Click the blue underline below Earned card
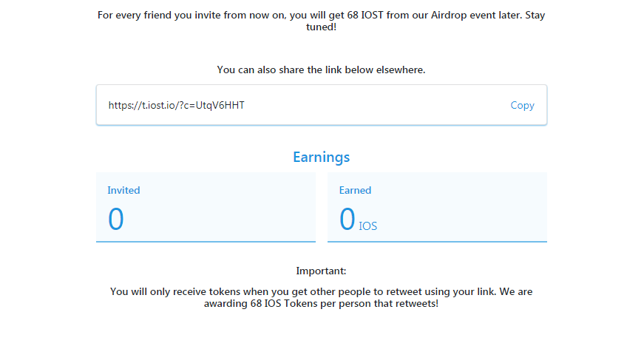Screen dimensions: 644x349 (437, 241)
